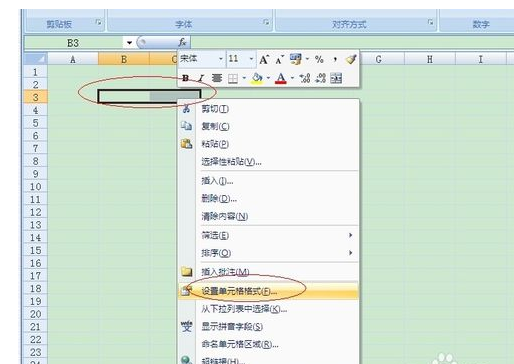Open 字体 group dialog launcher
The width and height of the screenshot is (514, 364).
point(266,22)
